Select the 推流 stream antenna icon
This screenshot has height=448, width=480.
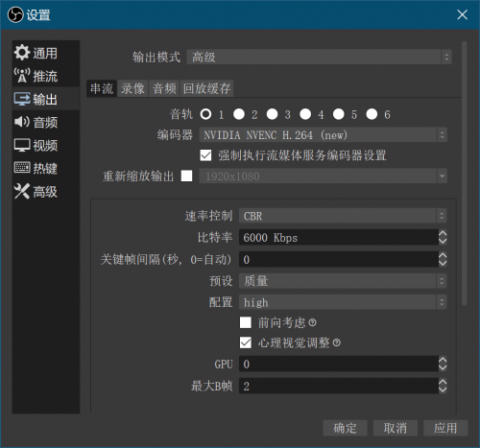[x=22, y=76]
